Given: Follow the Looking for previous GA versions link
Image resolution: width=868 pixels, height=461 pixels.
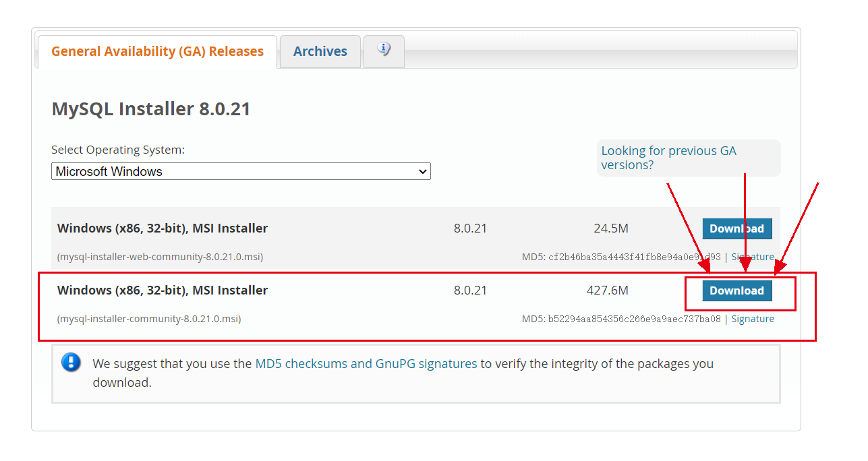Looking at the screenshot, I should (668, 158).
